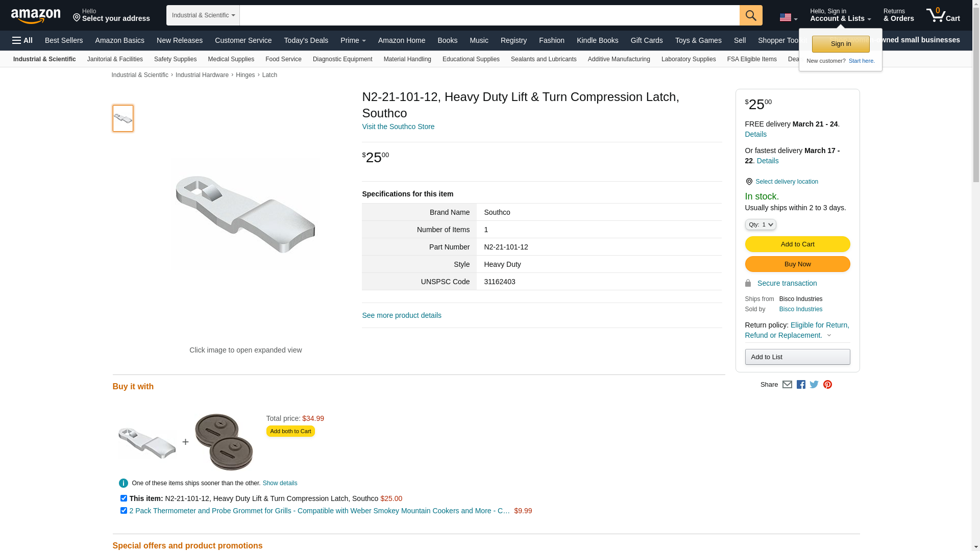
Task: Click the Amazon logo
Action: [36, 16]
